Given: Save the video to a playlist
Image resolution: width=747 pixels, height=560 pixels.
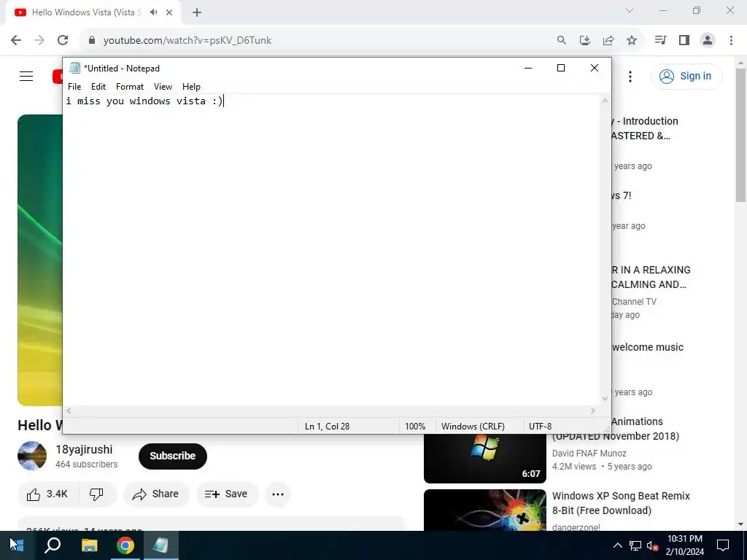Looking at the screenshot, I should 227,494.
